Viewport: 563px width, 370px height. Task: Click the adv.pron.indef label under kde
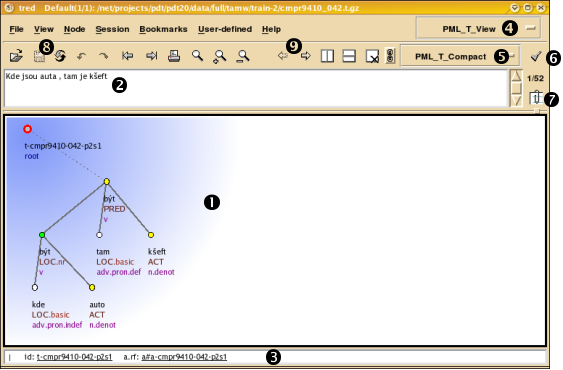57,325
